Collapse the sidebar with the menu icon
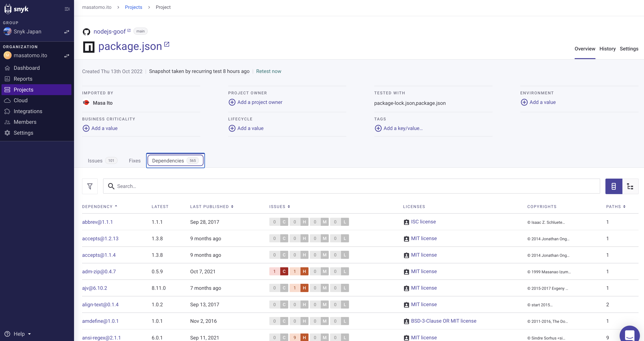 click(x=67, y=9)
